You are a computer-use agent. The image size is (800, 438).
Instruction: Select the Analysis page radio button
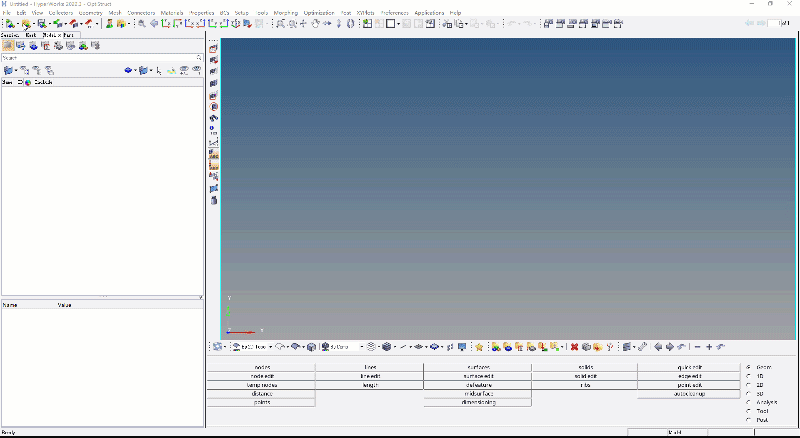748,402
